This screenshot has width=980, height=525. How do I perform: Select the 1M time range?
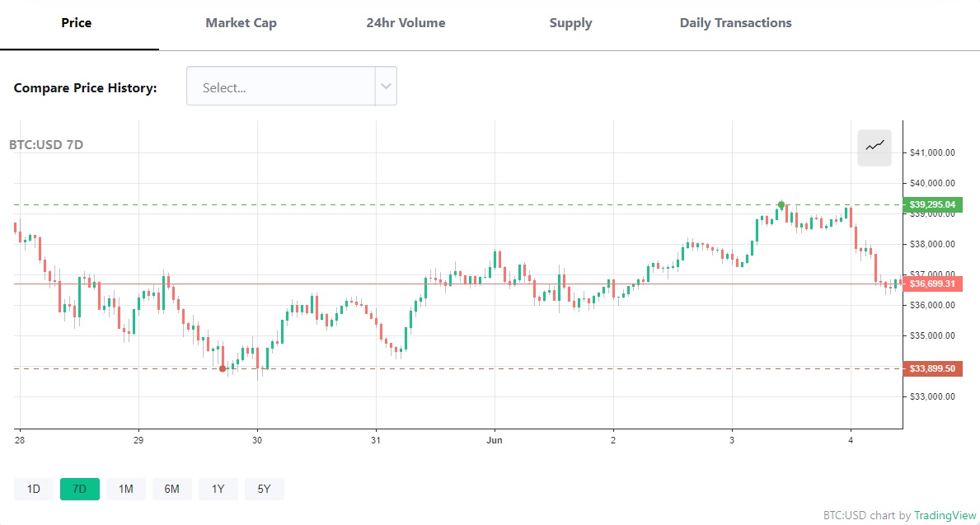click(125, 489)
